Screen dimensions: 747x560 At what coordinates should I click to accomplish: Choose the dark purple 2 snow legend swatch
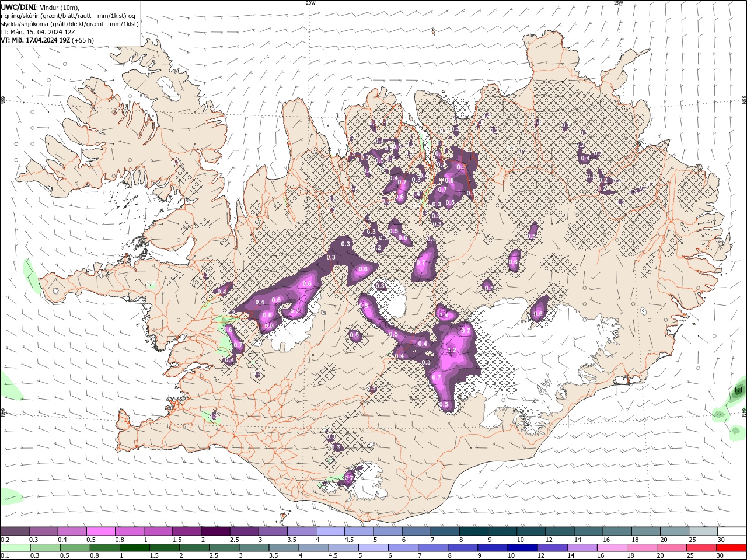tap(215, 531)
